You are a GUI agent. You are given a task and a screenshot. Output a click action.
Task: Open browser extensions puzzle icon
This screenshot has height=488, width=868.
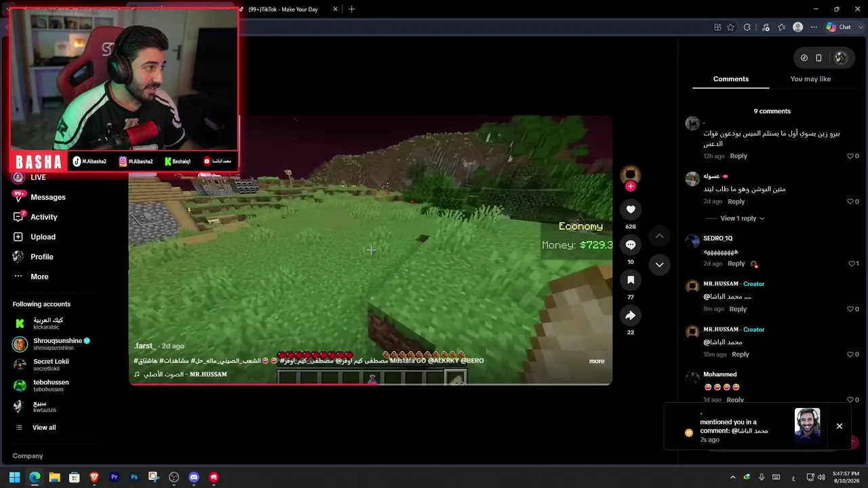(747, 27)
